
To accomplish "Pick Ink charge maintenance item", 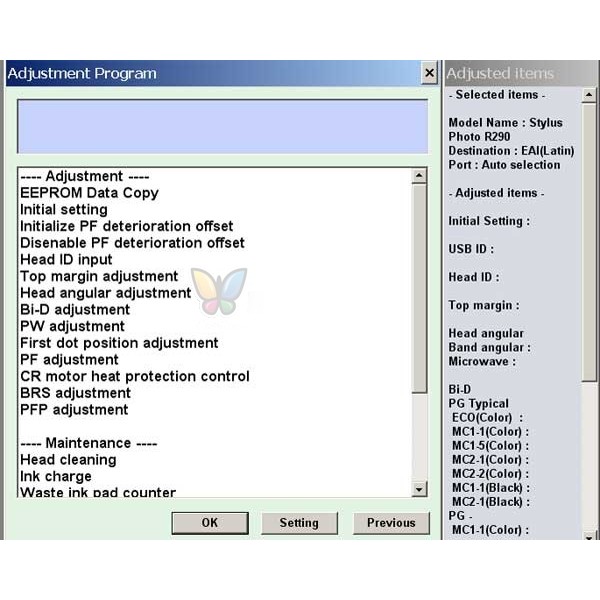I will [x=55, y=477].
